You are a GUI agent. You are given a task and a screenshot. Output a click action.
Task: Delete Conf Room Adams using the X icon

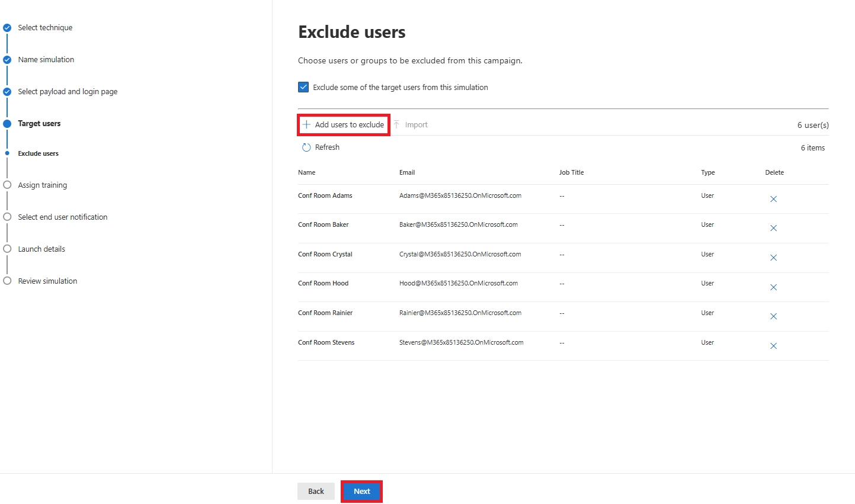[x=773, y=199]
